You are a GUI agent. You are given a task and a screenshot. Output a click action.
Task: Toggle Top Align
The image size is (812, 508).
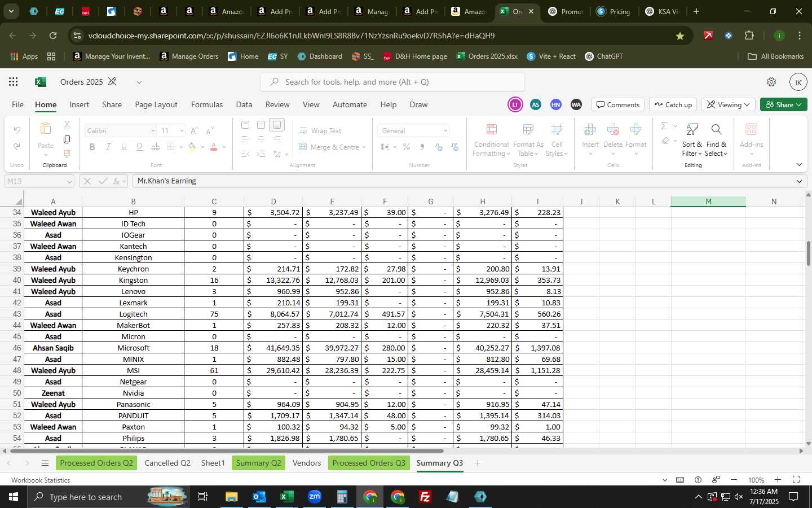pyautogui.click(x=245, y=125)
